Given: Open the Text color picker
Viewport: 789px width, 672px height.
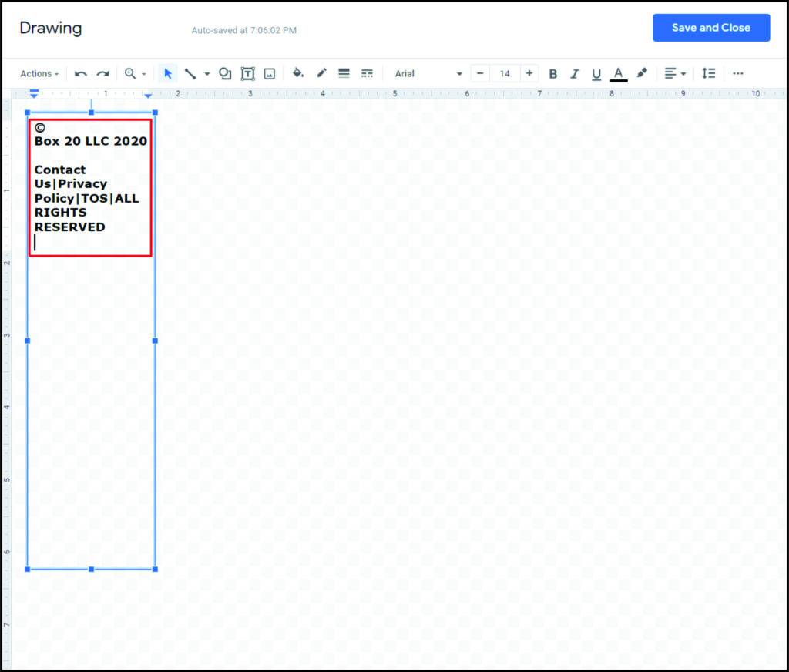Looking at the screenshot, I should coord(619,73).
